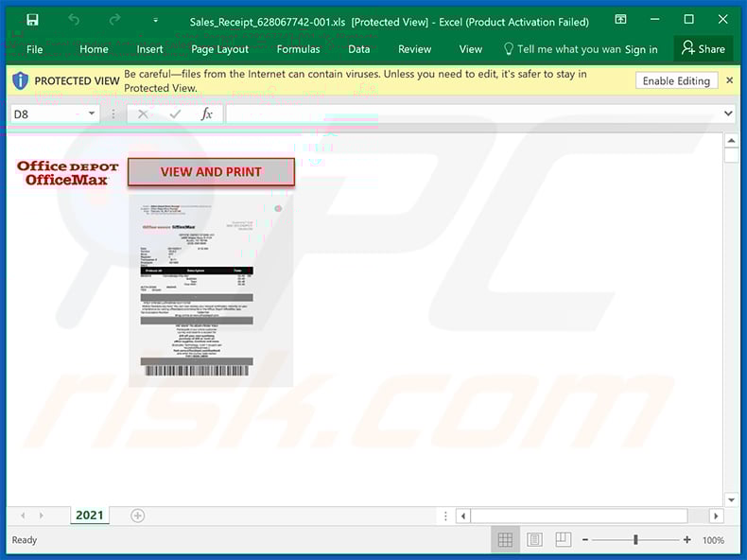The height and width of the screenshot is (560, 747).
Task: Click inside the formula bar field
Action: click(x=472, y=114)
